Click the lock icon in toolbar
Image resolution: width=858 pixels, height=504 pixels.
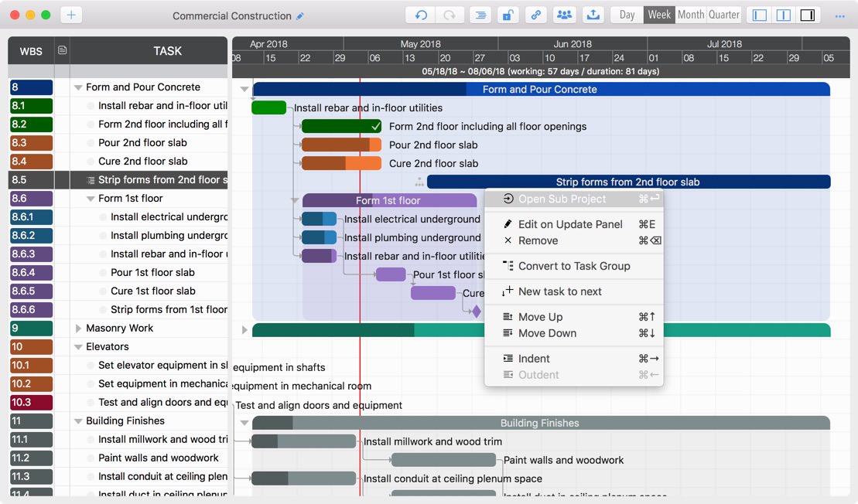pos(507,15)
